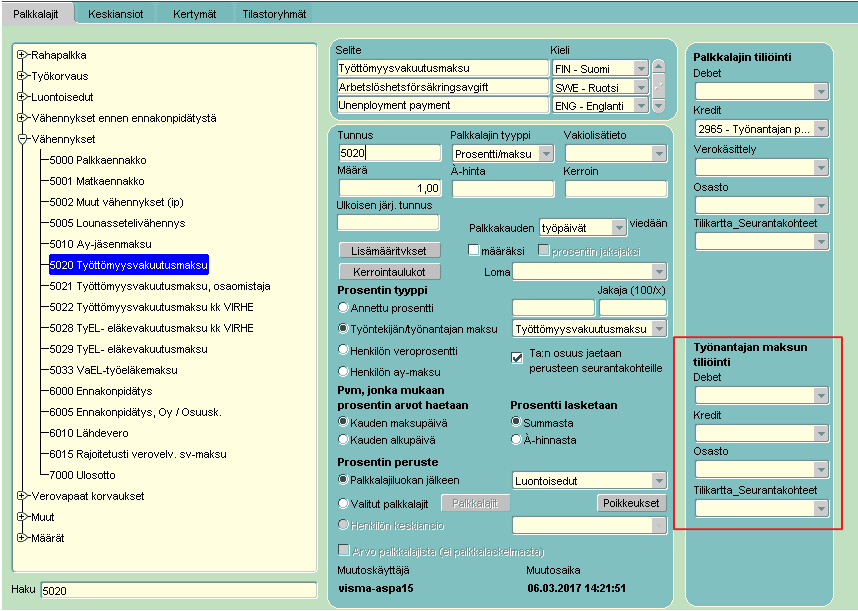The width and height of the screenshot is (858, 611).
Task: Expand the Muut tree node
Action: tap(22, 516)
